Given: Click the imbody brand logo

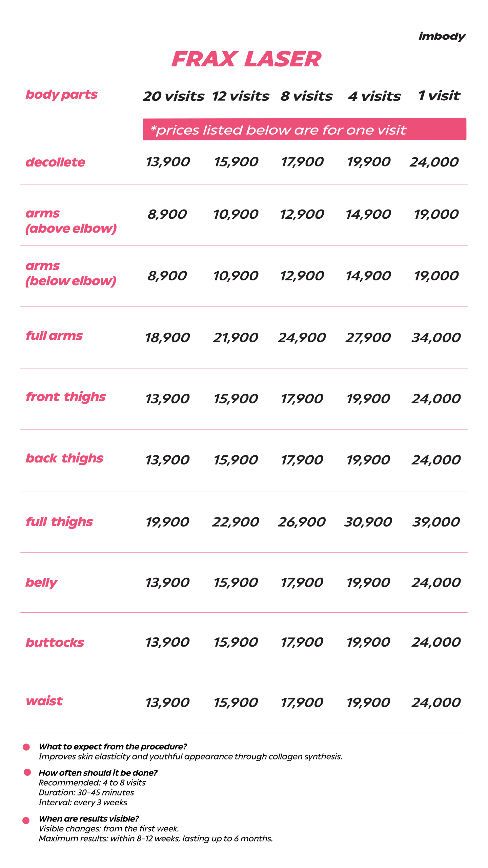Looking at the screenshot, I should [442, 36].
